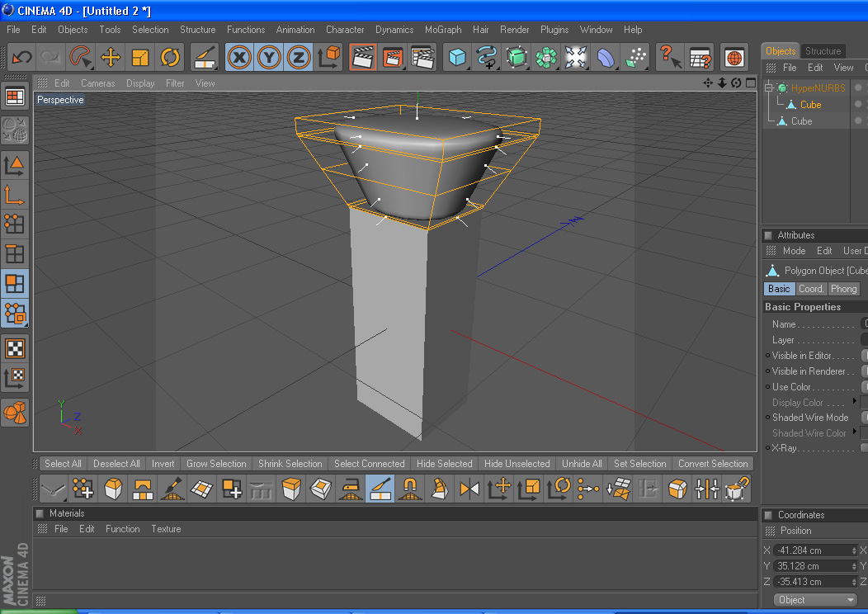Click the Select All button
This screenshot has width=868, height=614.
(x=63, y=464)
